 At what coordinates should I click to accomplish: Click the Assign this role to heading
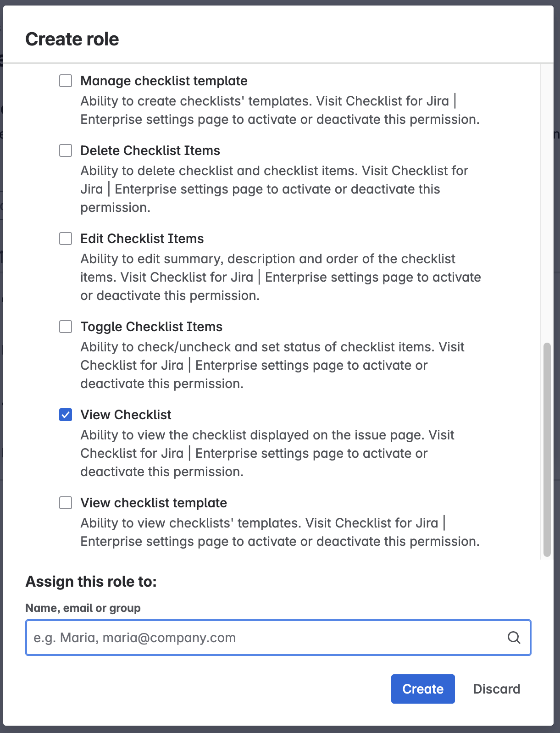(91, 581)
